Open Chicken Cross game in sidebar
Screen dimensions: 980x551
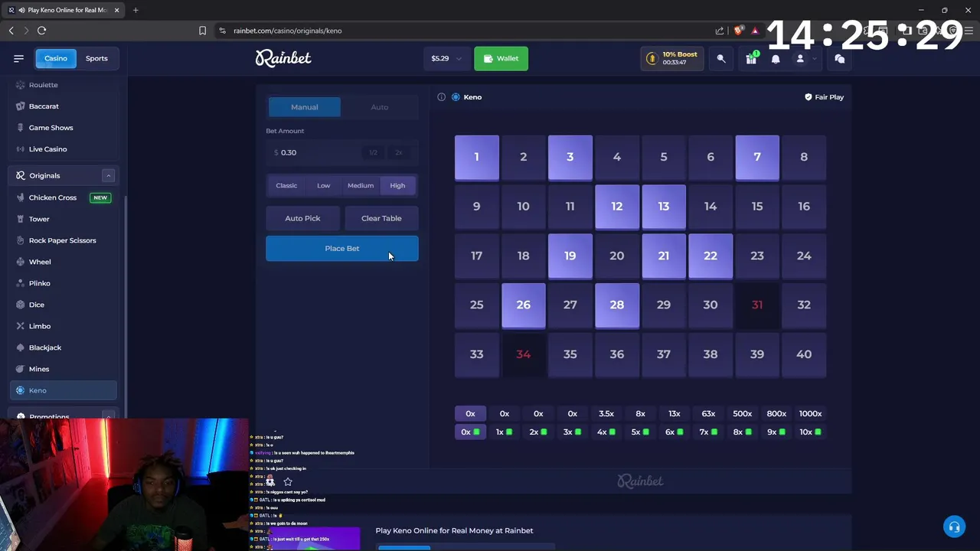pyautogui.click(x=64, y=197)
